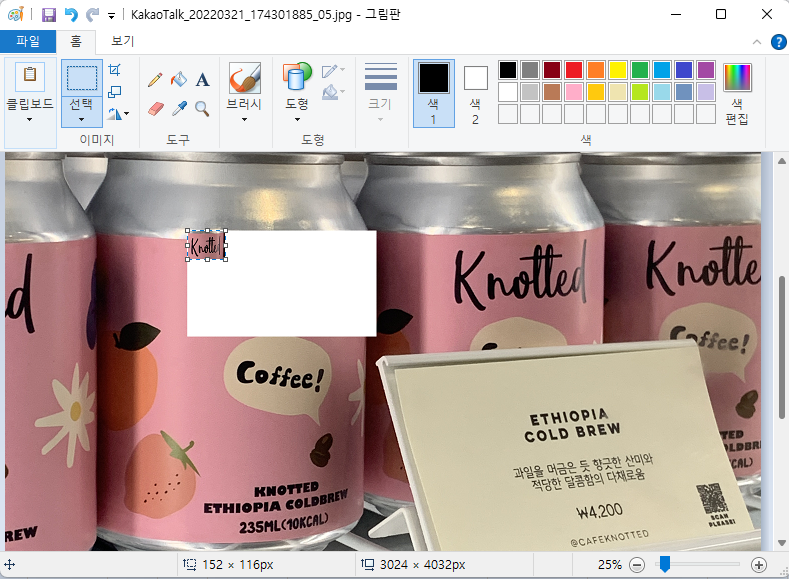Pick the red color swatch
This screenshot has height=579, width=789.
(x=574, y=70)
